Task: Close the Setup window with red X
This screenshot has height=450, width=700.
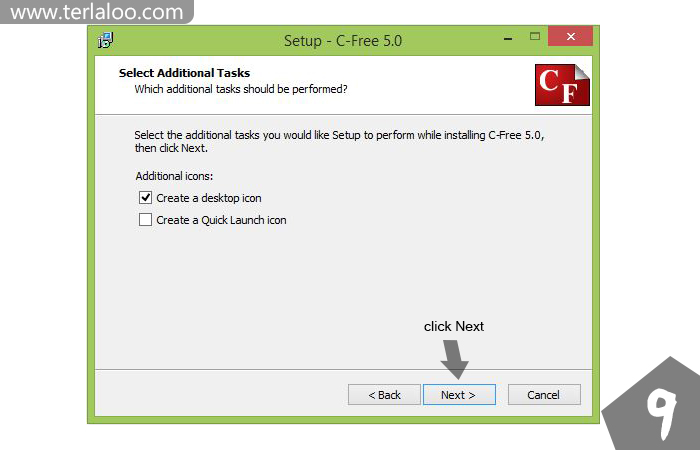Action: (x=571, y=36)
